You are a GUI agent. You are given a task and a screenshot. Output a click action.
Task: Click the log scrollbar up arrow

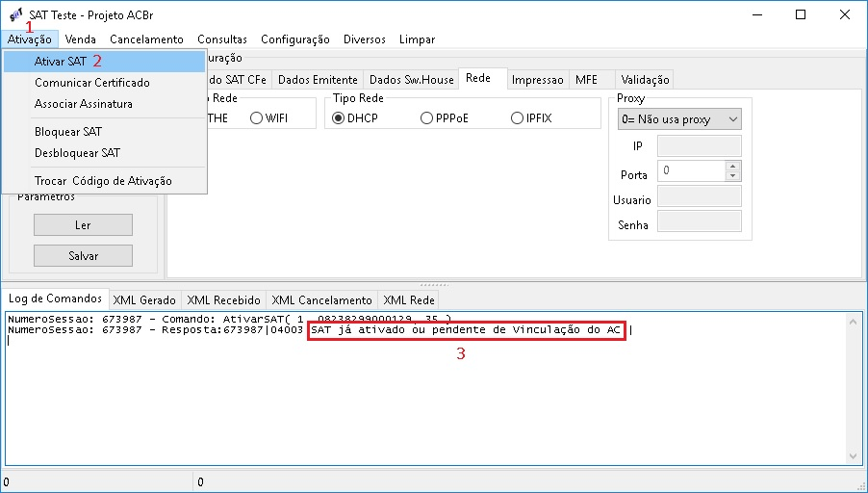853,322
